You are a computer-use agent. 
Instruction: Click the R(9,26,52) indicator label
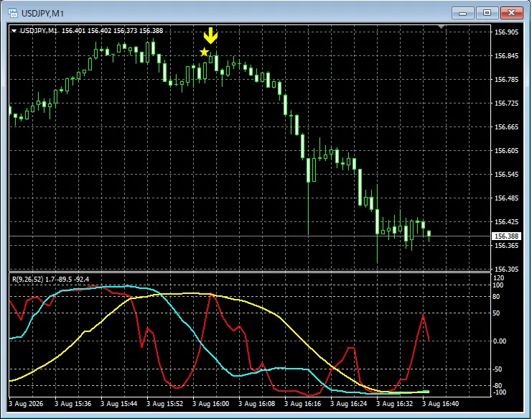(x=50, y=280)
